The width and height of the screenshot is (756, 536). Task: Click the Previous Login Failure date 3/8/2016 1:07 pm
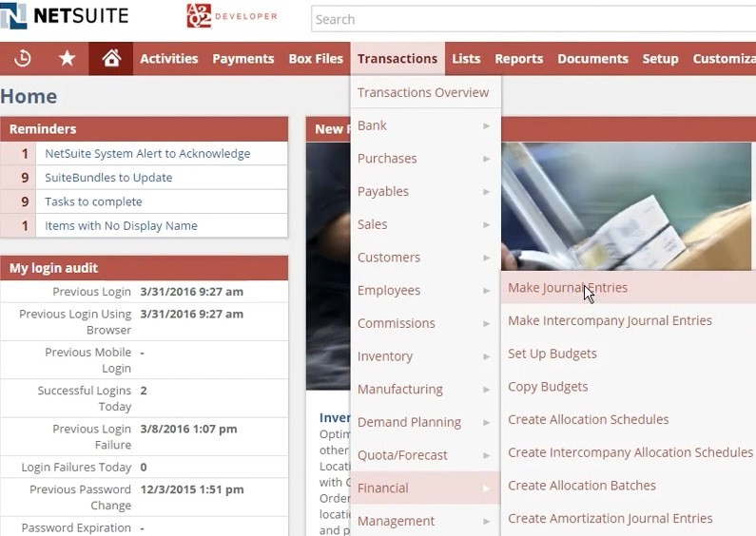coord(188,429)
